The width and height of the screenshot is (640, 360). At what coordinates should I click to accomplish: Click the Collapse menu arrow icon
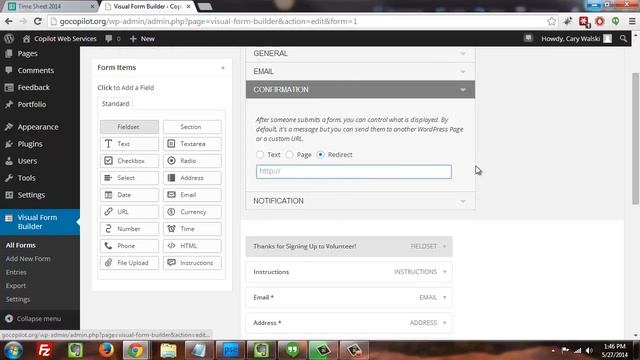(x=9, y=318)
